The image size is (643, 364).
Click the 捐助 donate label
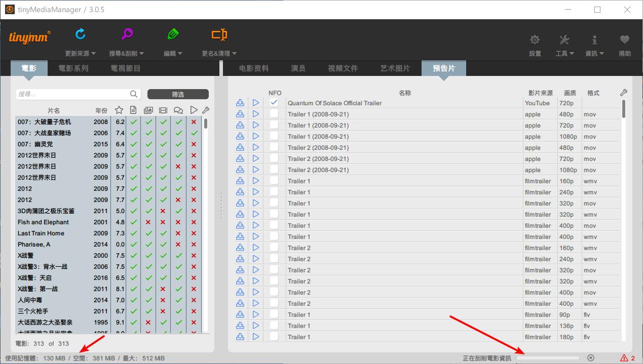click(x=625, y=53)
